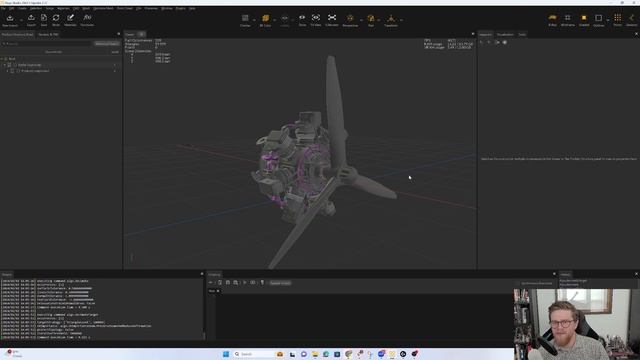Click the orange All Types cube icon
This screenshot has height=360, width=640.
click(x=265, y=18)
